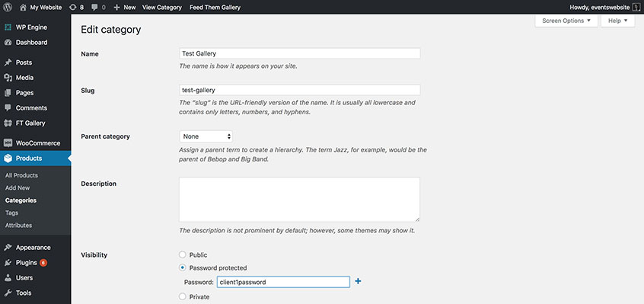This screenshot has height=304, width=644.
Task: Open the Parent category dropdown
Action: (x=206, y=136)
